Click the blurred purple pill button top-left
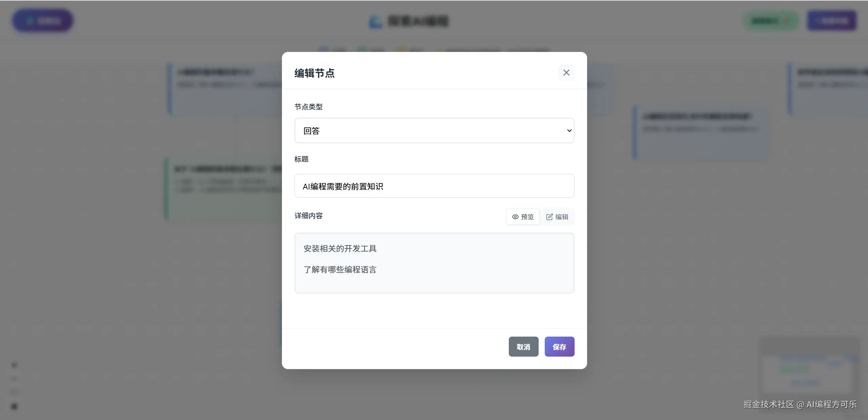Screen dimensions: 868x420 [42, 21]
